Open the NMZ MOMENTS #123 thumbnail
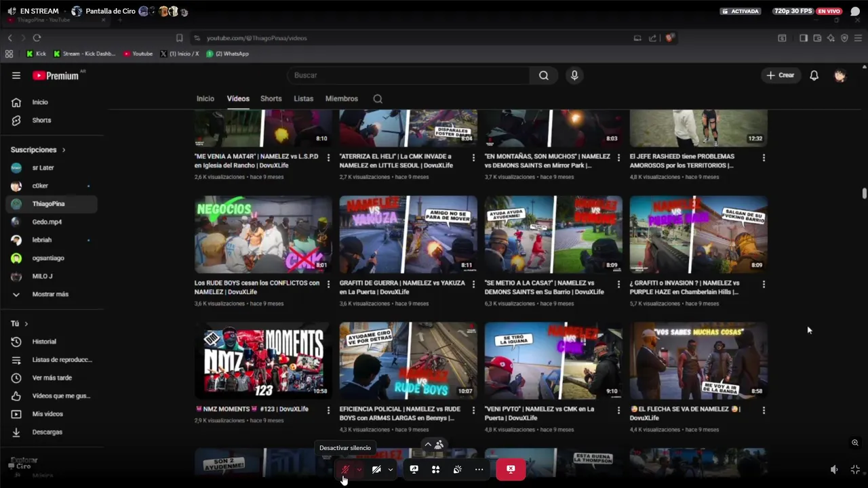This screenshot has height=488, width=868. [263, 361]
